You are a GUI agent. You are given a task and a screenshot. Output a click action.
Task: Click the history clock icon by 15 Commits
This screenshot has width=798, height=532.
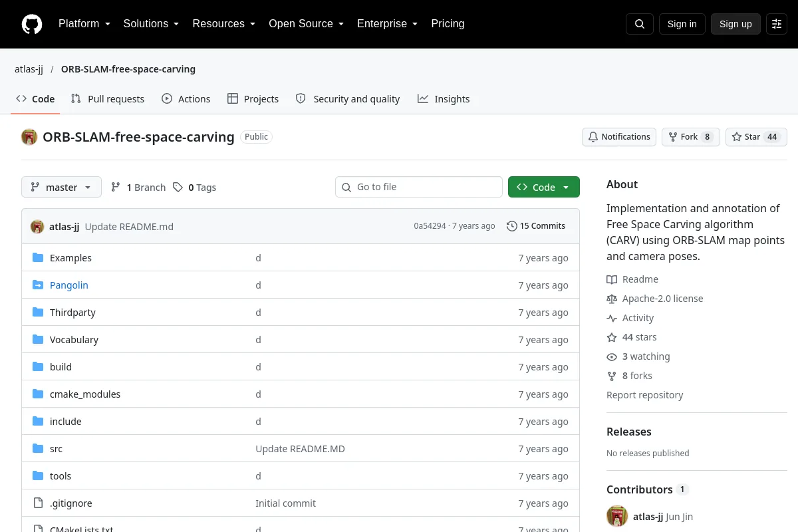click(x=511, y=226)
